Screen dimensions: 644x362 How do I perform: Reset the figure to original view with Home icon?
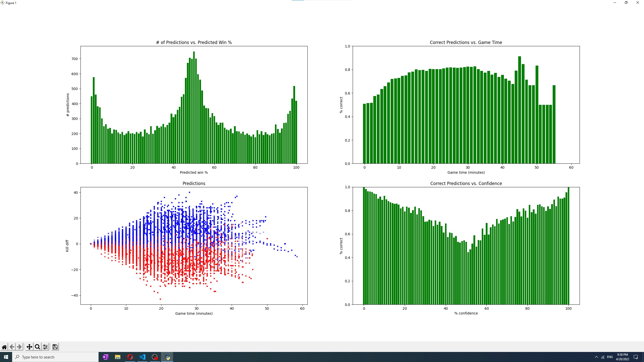pyautogui.click(x=4, y=347)
